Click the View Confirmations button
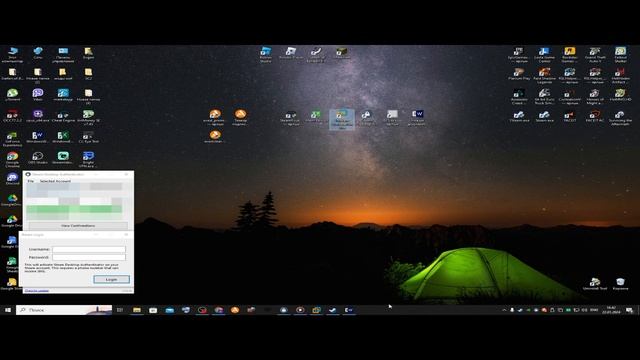This screenshot has height=360, width=640. coord(78,226)
